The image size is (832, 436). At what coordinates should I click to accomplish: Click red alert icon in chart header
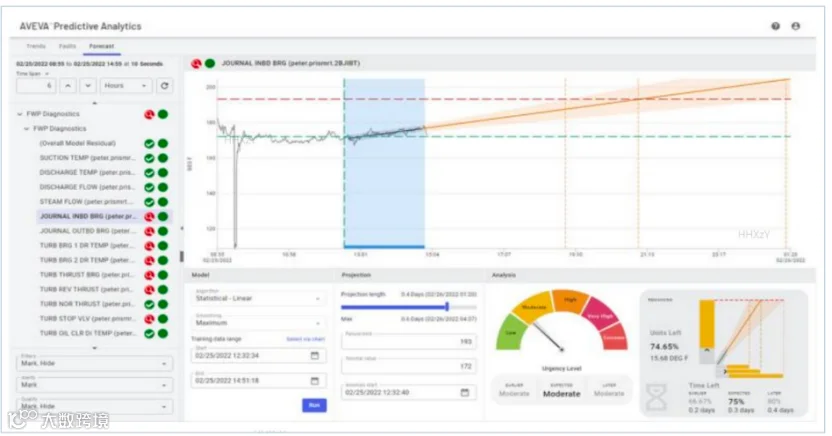[x=196, y=64]
